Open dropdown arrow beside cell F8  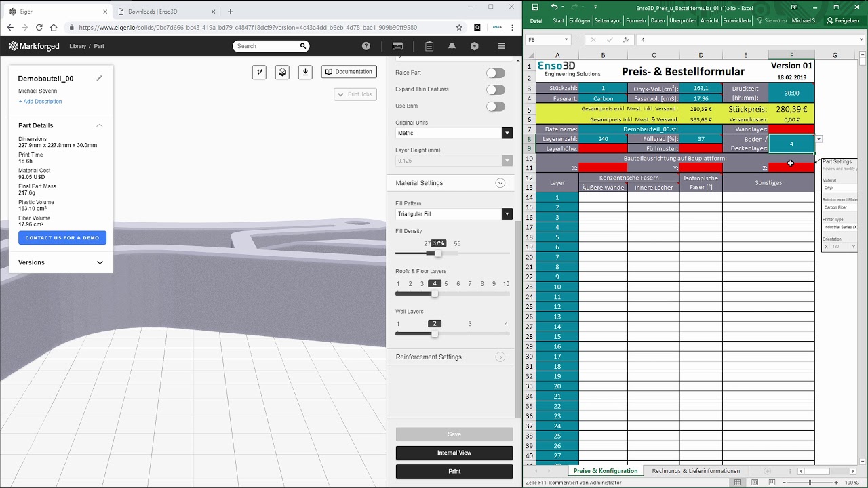pyautogui.click(x=819, y=139)
